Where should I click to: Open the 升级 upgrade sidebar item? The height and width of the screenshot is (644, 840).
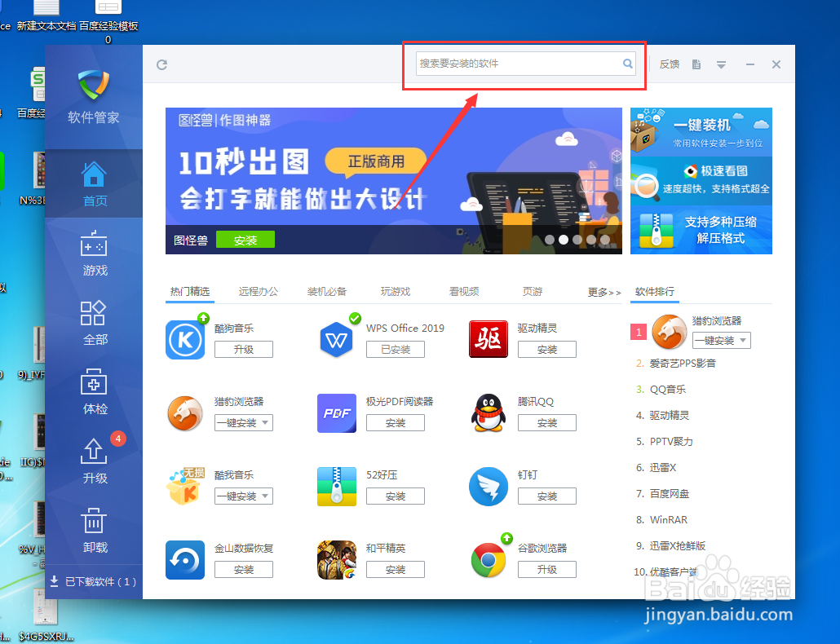[95, 461]
